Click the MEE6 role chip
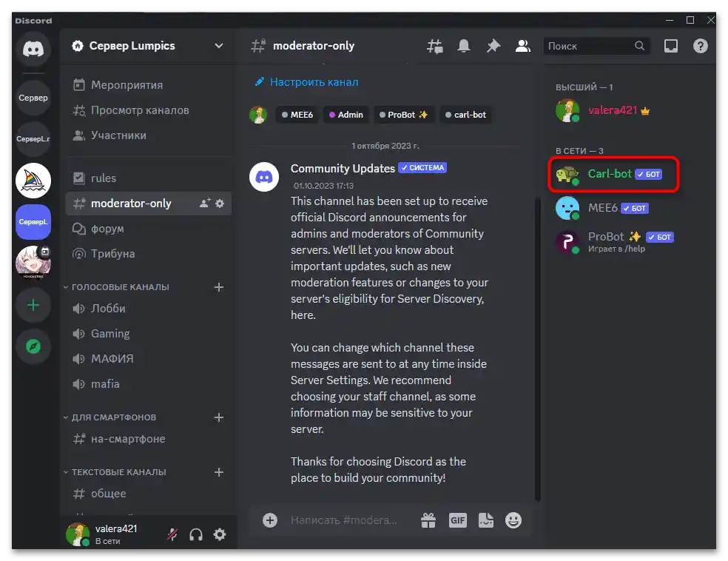The width and height of the screenshot is (728, 561). point(297,115)
